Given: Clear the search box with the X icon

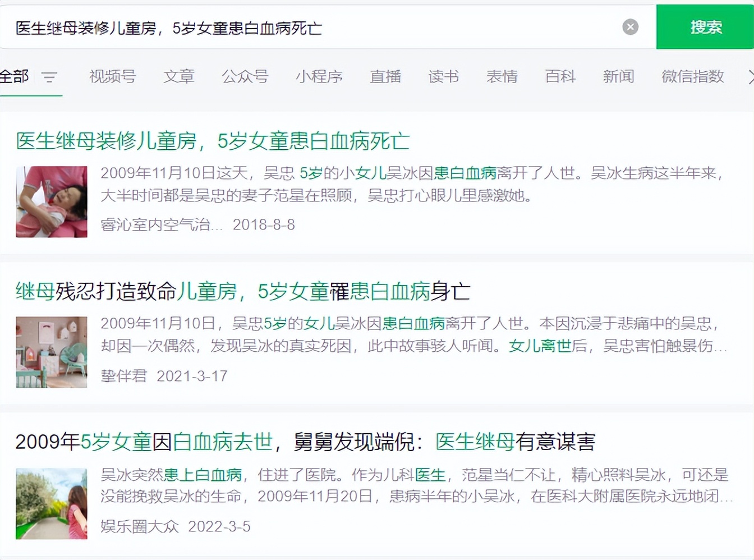Looking at the screenshot, I should 630,26.
